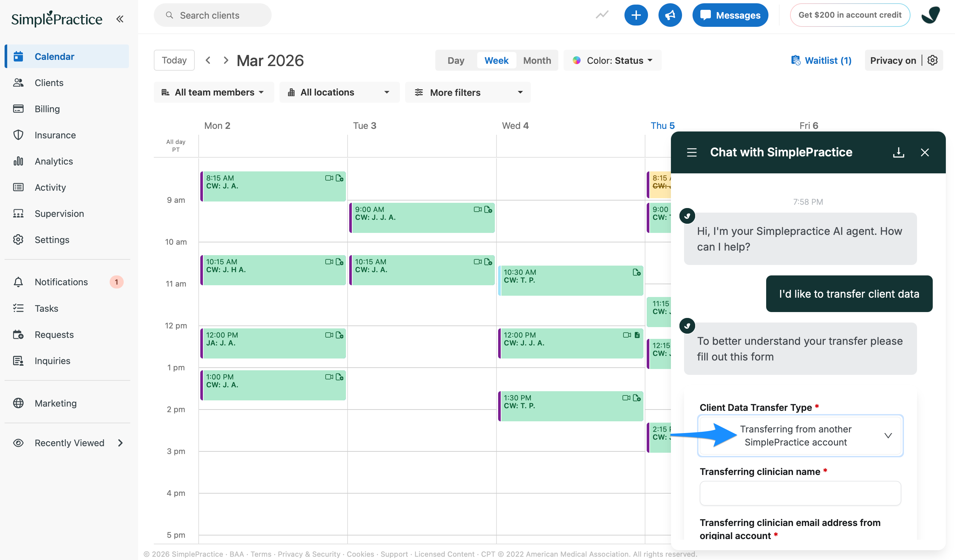
Task: Go to previous week arrow
Action: click(x=208, y=60)
